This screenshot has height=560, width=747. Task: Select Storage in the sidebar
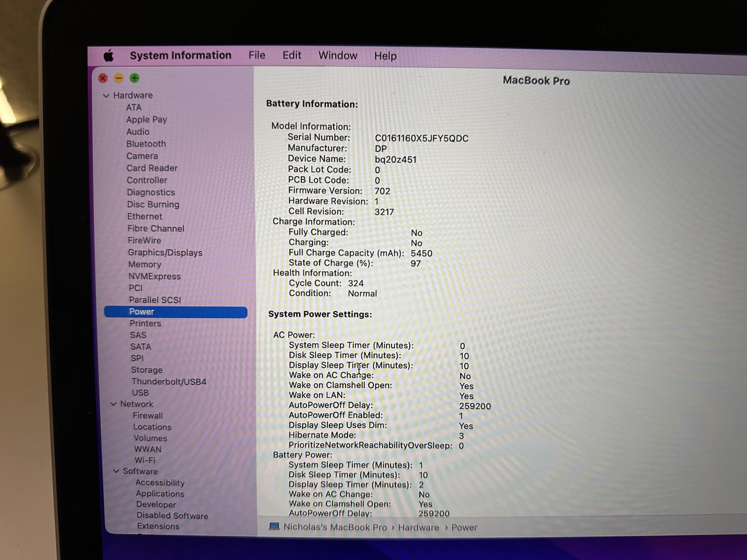click(x=147, y=370)
